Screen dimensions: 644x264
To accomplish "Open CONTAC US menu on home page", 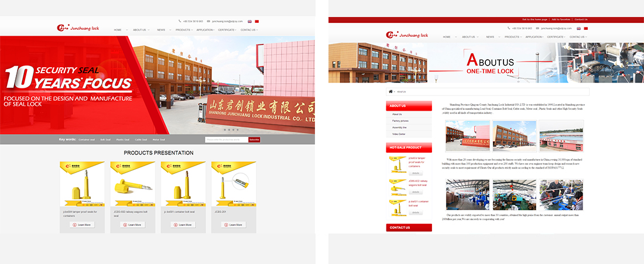I will tap(248, 30).
